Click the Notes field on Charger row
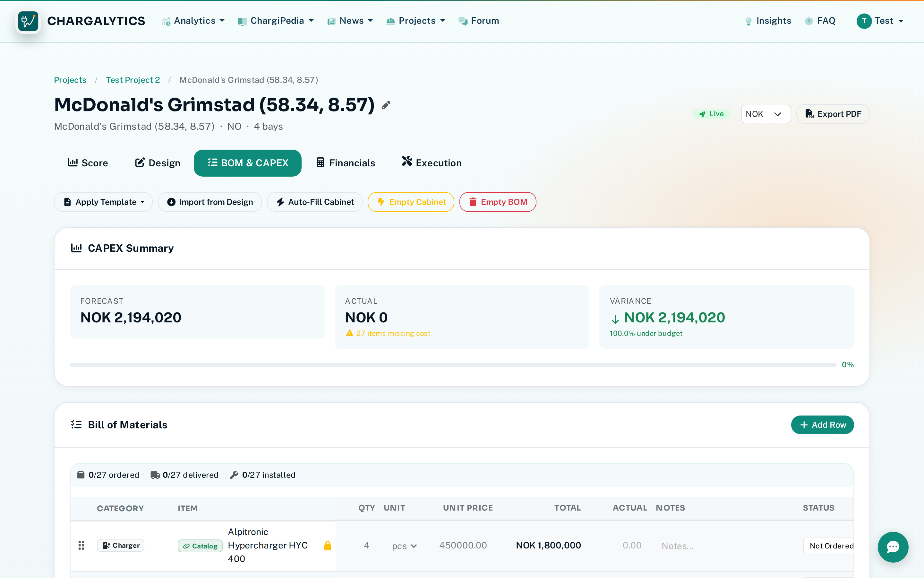 click(x=725, y=546)
